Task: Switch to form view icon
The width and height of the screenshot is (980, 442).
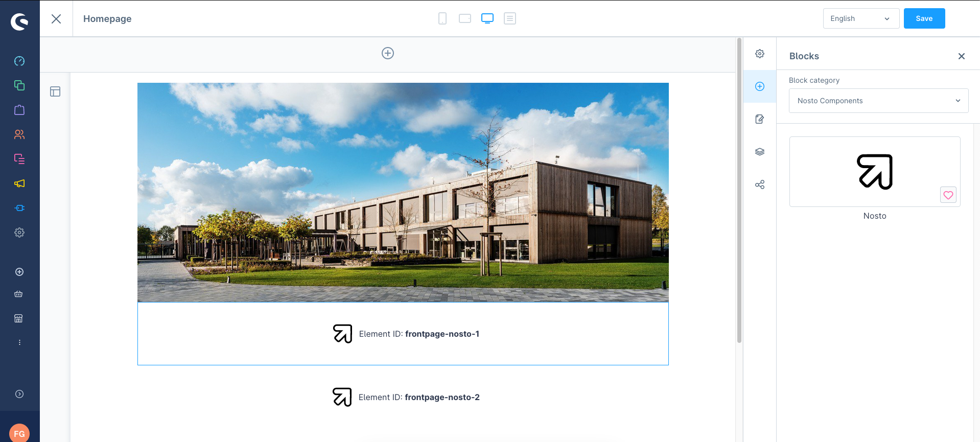Action: pos(510,19)
